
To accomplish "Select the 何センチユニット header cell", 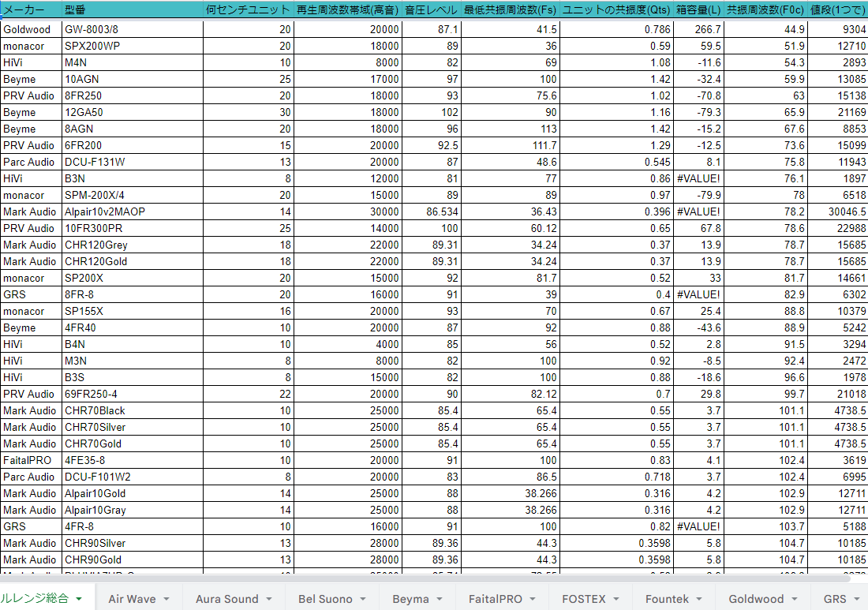I will [248, 9].
